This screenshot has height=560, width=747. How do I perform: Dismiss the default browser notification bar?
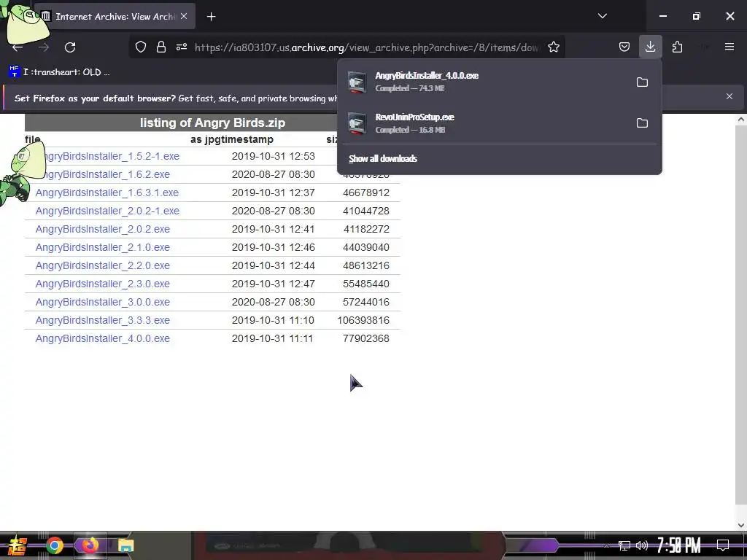tap(729, 96)
